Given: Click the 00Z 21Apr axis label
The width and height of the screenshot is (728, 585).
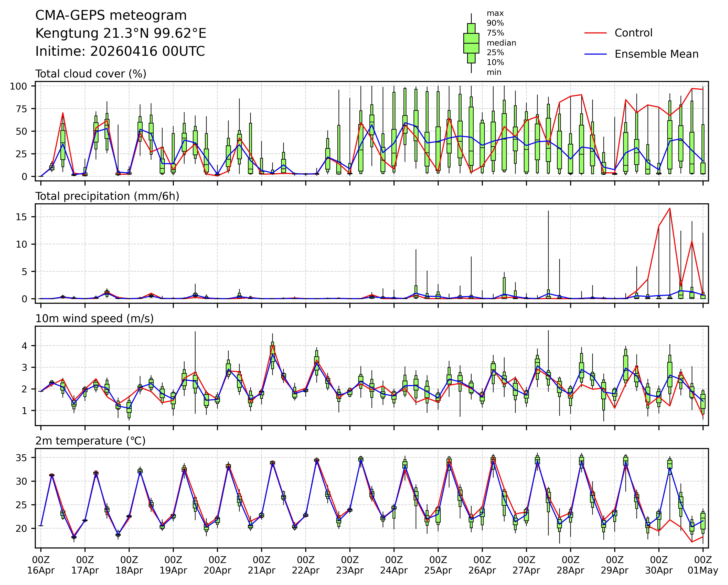Looking at the screenshot, I should click(x=261, y=565).
